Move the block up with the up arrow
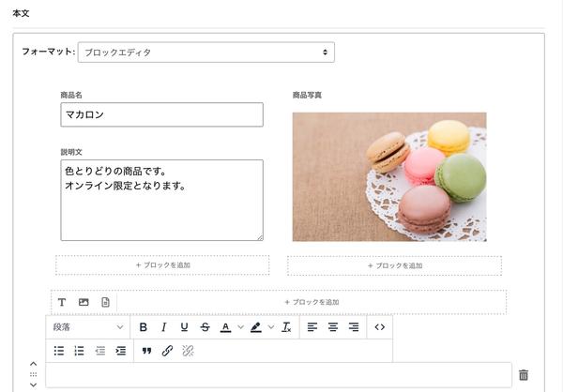The image size is (563, 392). tap(34, 364)
